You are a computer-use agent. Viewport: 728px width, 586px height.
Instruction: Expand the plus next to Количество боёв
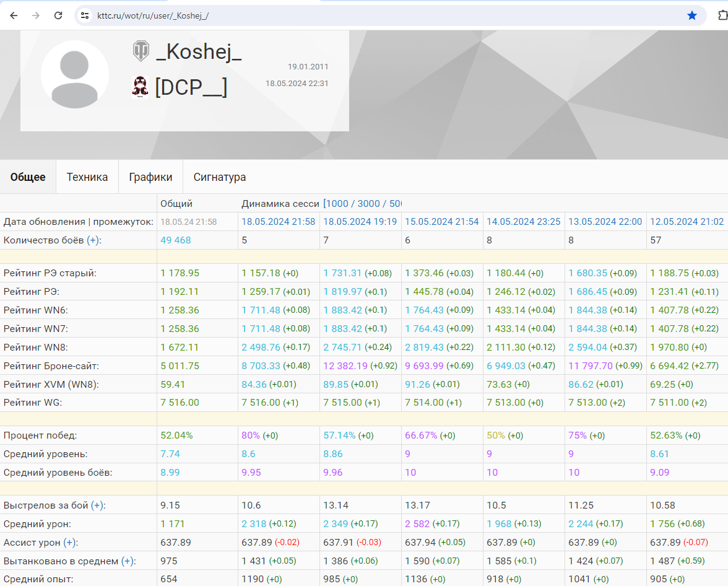93,240
